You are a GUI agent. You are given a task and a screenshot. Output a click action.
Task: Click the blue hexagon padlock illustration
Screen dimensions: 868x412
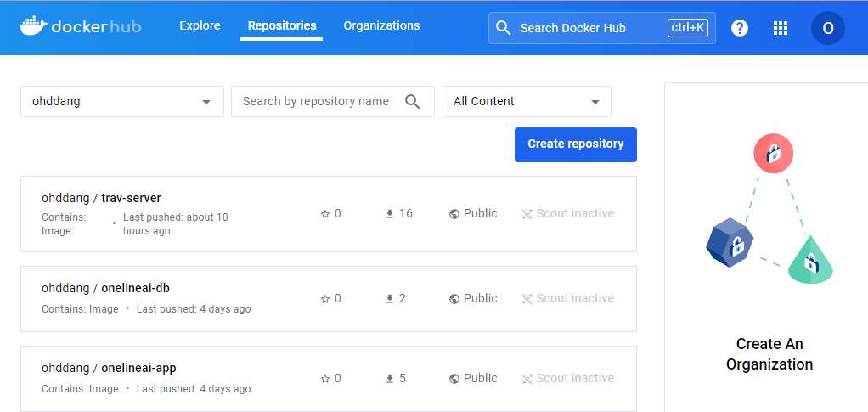pyautogui.click(x=730, y=243)
